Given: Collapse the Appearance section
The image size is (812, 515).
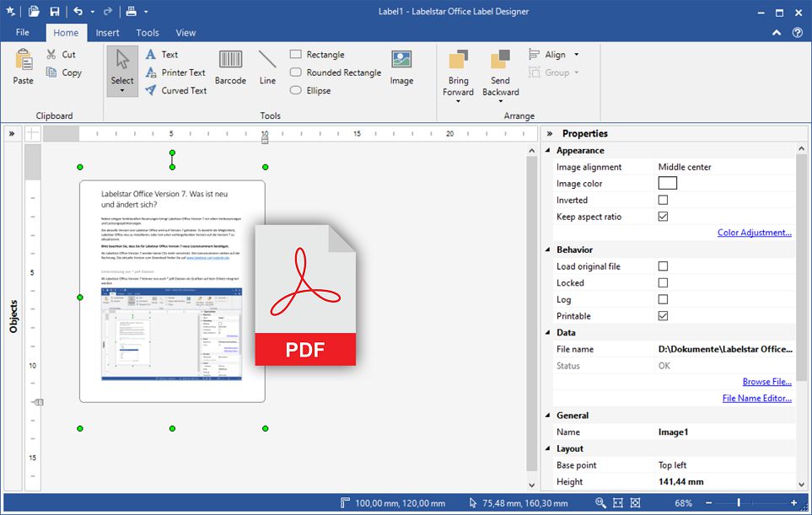Looking at the screenshot, I should 548,150.
